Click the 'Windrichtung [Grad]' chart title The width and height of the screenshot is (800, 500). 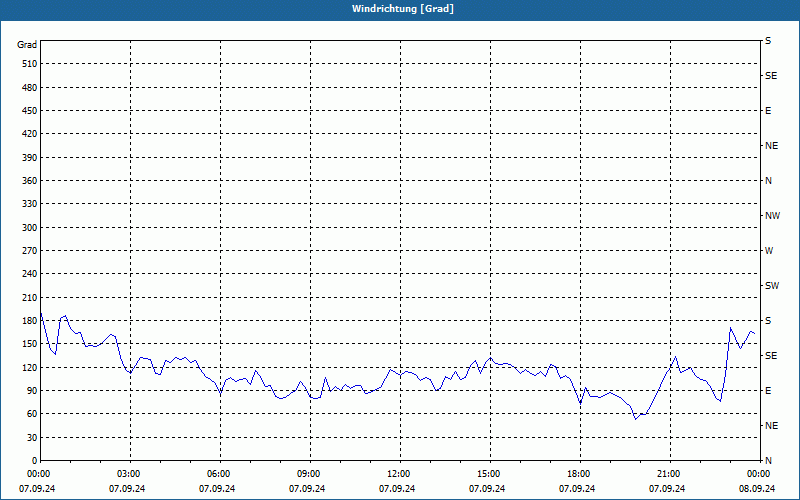point(403,9)
